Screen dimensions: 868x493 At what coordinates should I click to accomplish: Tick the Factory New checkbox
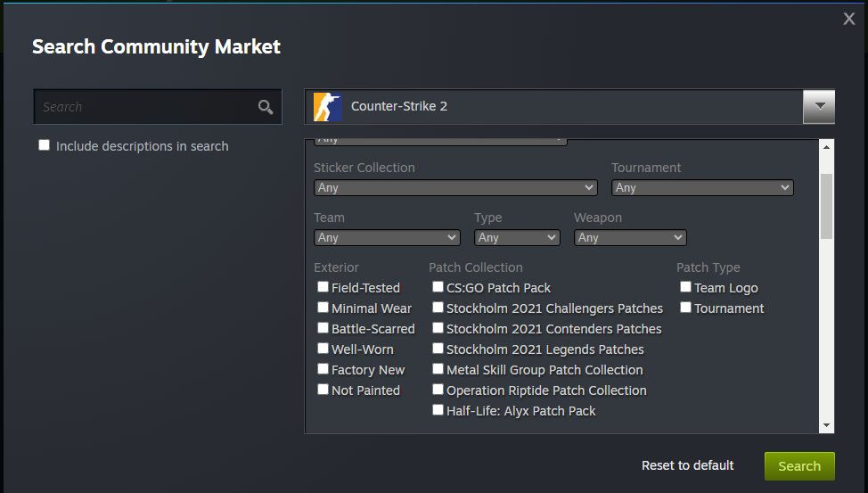323,369
